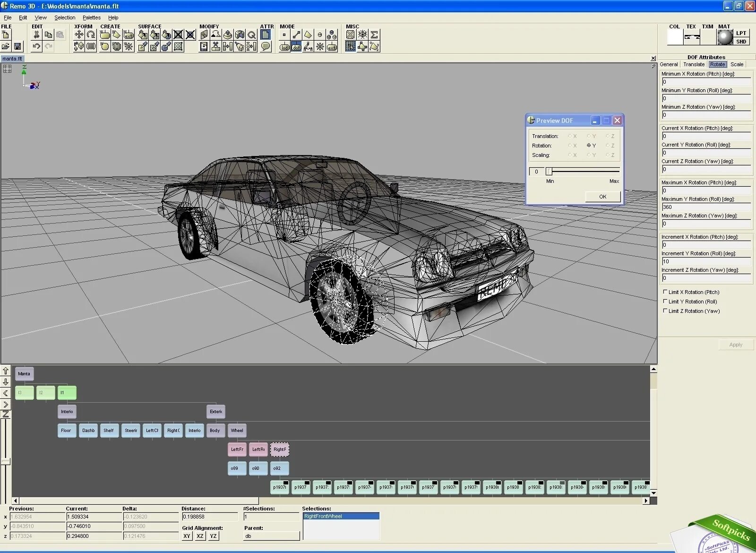This screenshot has width=756, height=553.
Task: Activate the MODE ext icon
Action: (332, 46)
